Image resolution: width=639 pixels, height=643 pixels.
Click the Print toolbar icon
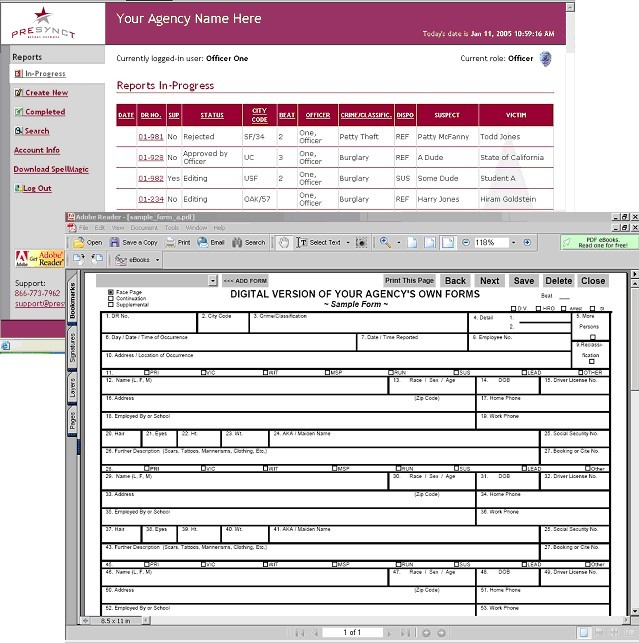point(170,242)
